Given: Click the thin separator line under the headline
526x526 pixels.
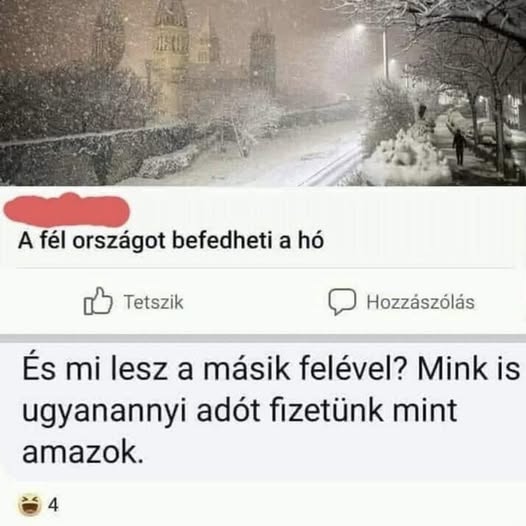Looking at the screenshot, I should click(264, 268).
